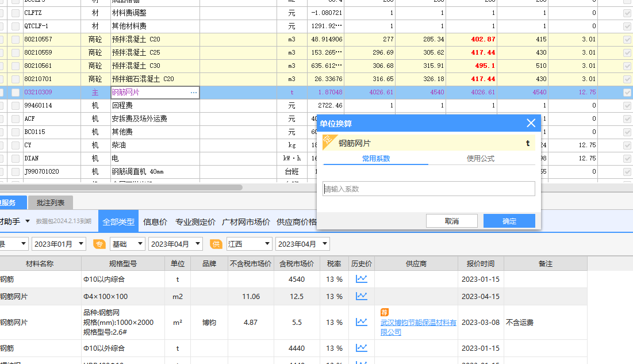Tick the checkbox for row 80210559
The image size is (633, 364).
[16, 52]
